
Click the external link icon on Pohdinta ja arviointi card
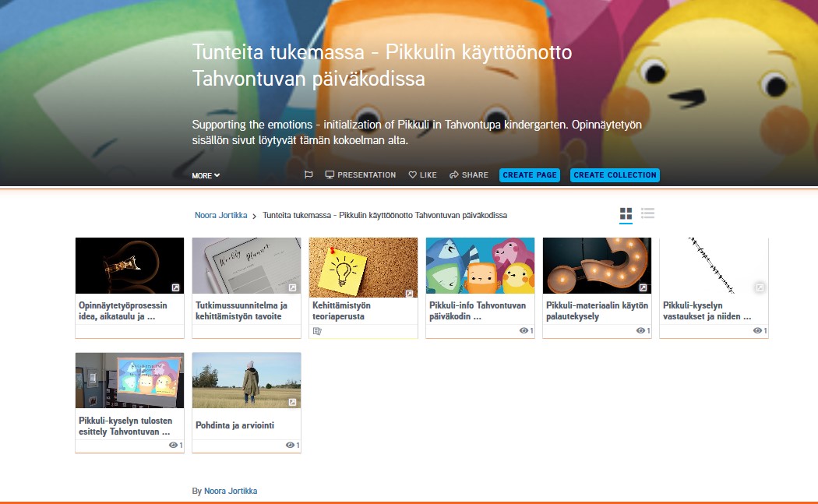point(293,402)
